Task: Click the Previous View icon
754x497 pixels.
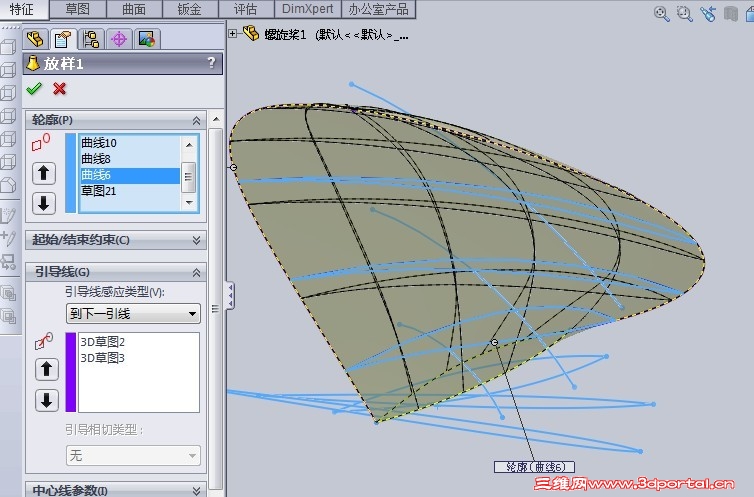Action: point(708,13)
